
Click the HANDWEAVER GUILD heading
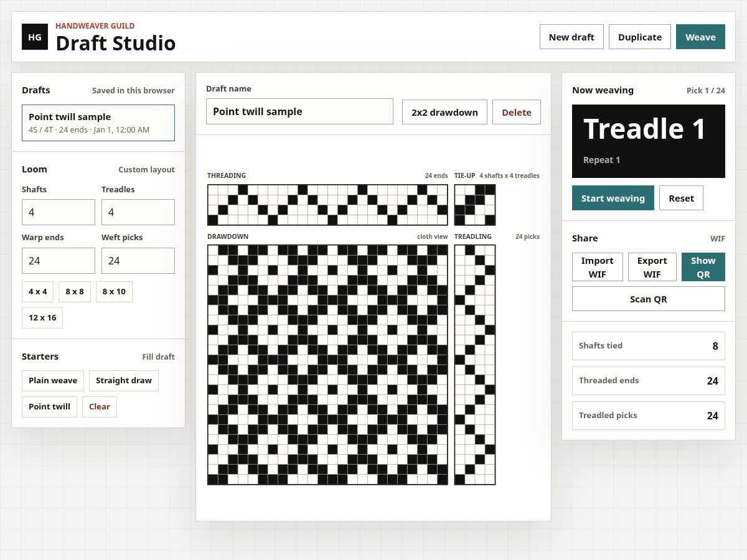coord(95,26)
